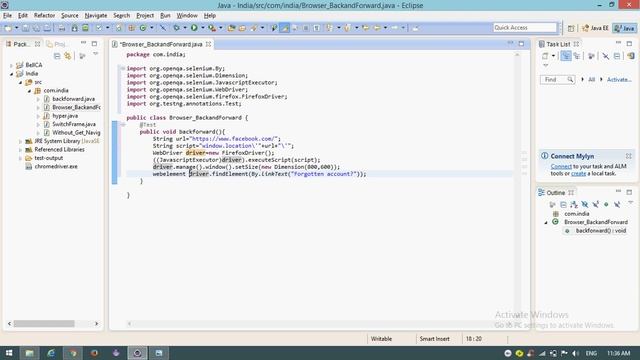The image size is (640, 360).
Task: Toggle Hide Non-Public Members in Outline toolbar
Action: click(606, 204)
